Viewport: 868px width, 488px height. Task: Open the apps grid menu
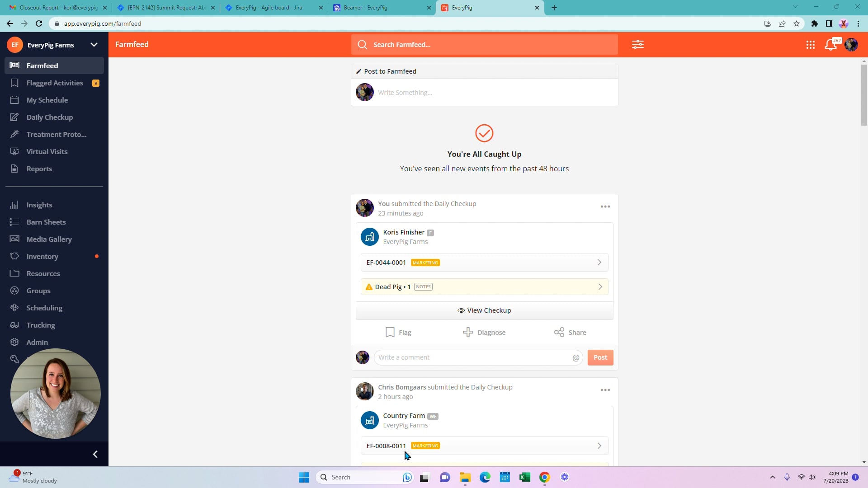[810, 45]
